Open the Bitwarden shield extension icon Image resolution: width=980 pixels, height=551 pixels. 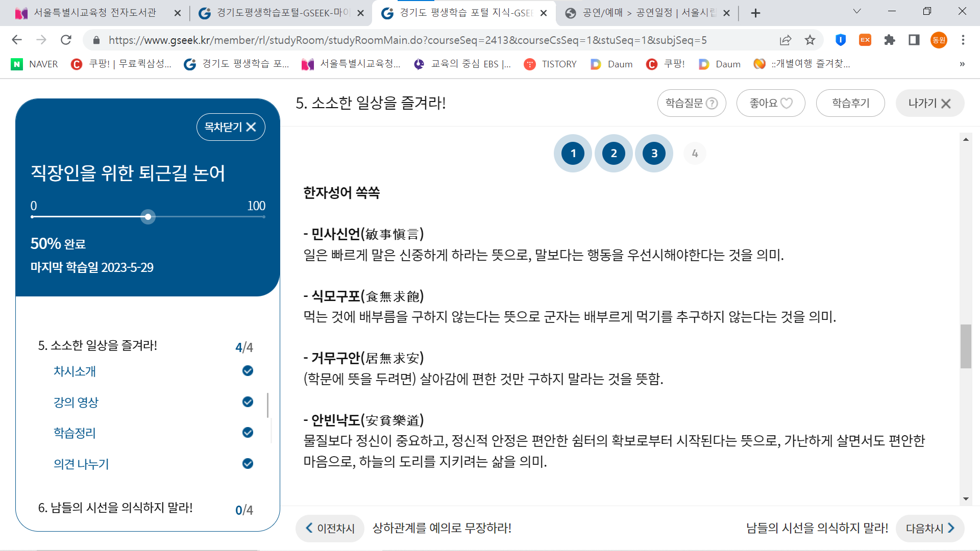(841, 40)
